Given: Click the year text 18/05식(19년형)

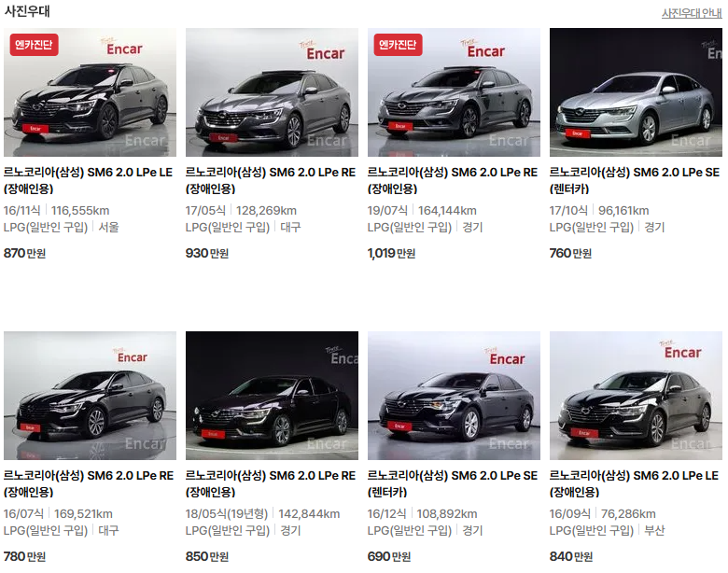Looking at the screenshot, I should pos(227,514).
